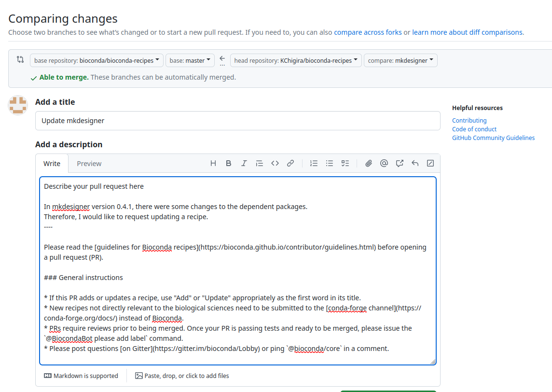The image size is (552, 392).
Task: Apply italic formatting to description text
Action: (x=244, y=163)
